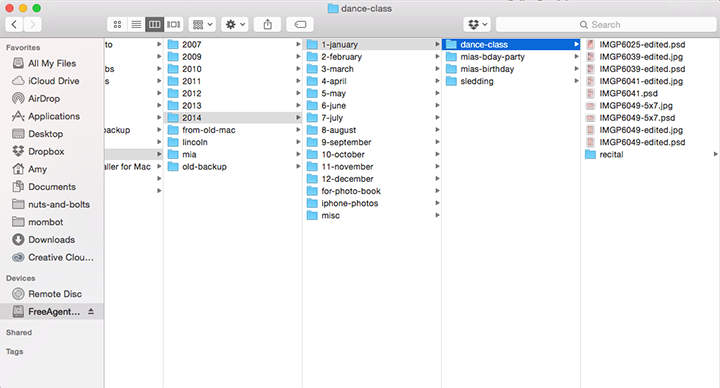Select Cover Flow view button

pyautogui.click(x=174, y=24)
